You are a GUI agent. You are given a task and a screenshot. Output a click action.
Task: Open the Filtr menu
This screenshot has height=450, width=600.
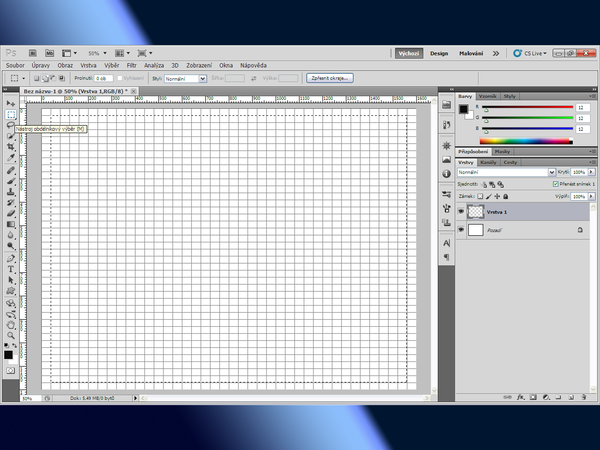coord(131,64)
